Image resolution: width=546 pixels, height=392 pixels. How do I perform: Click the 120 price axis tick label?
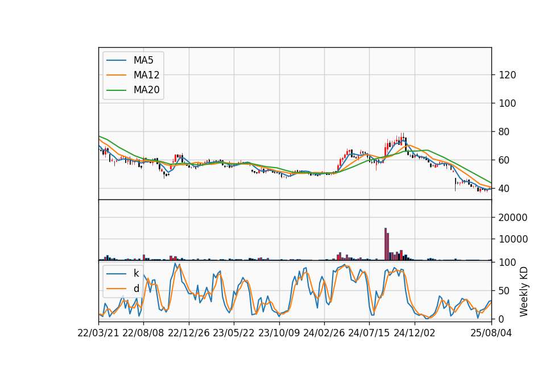coord(507,75)
